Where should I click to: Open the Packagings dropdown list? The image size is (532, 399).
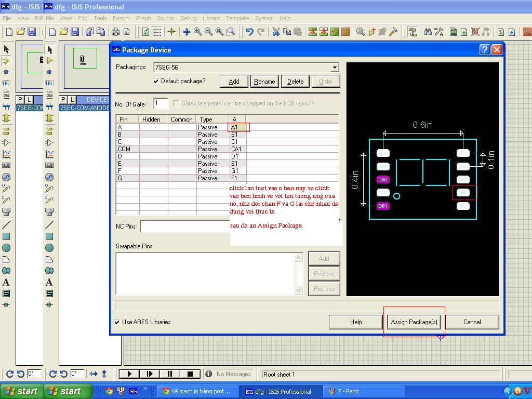tap(335, 67)
